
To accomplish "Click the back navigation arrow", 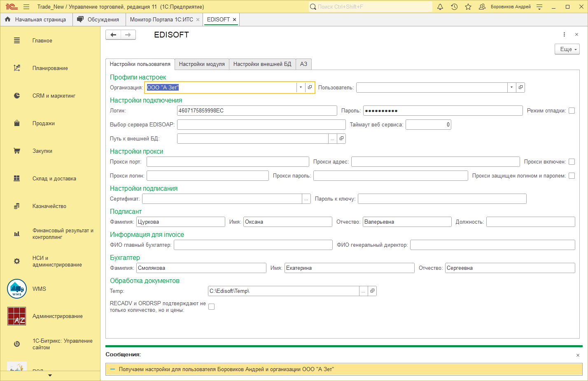I will 113,35.
